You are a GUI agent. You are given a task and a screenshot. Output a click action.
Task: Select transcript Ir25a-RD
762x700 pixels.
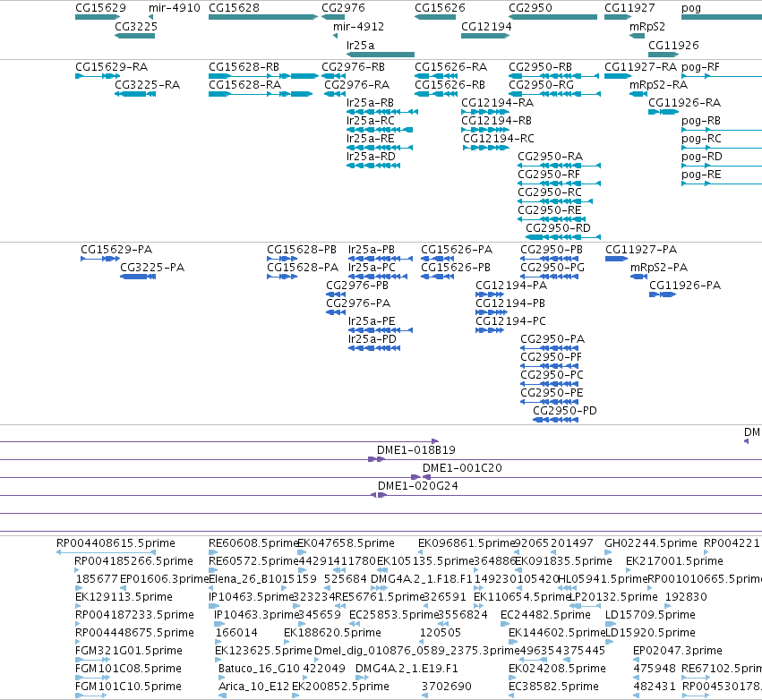pos(371,157)
